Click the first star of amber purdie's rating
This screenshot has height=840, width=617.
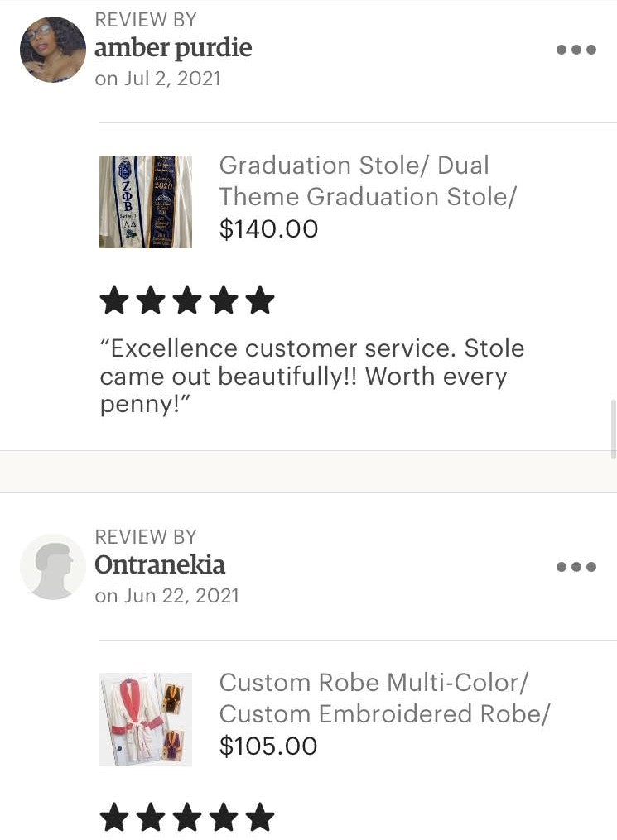click(x=114, y=301)
